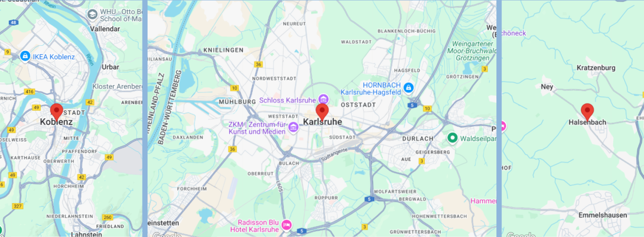This screenshot has height=237, width=644.
Task: Select the Vallendar town label
Action: [x=105, y=29]
